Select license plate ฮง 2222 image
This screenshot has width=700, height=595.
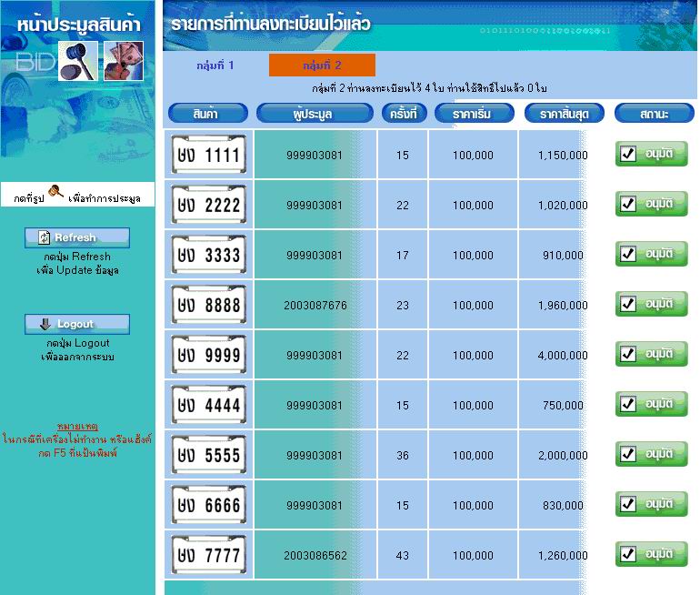tap(209, 205)
